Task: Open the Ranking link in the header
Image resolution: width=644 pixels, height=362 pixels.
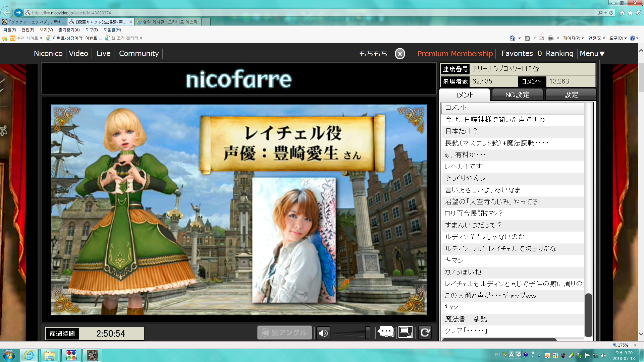Action: [x=559, y=54]
